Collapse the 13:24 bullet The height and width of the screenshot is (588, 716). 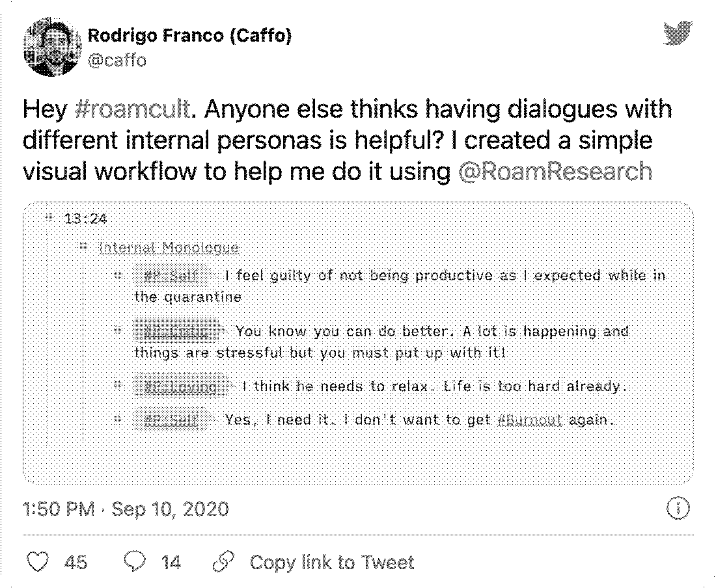(51, 218)
